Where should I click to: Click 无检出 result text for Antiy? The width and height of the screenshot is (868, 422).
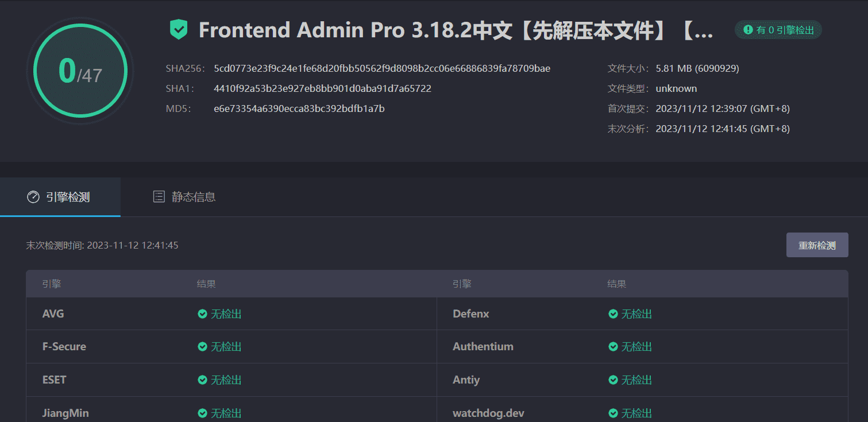[637, 380]
